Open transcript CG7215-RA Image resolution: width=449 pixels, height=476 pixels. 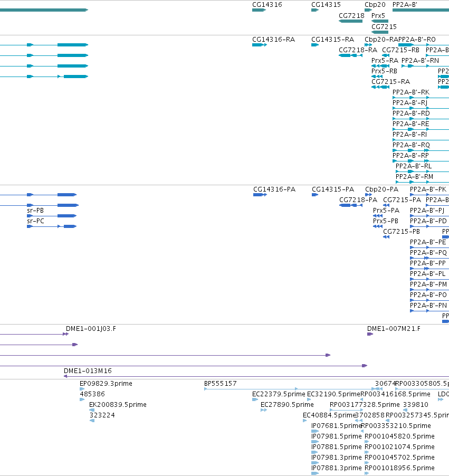390,82
